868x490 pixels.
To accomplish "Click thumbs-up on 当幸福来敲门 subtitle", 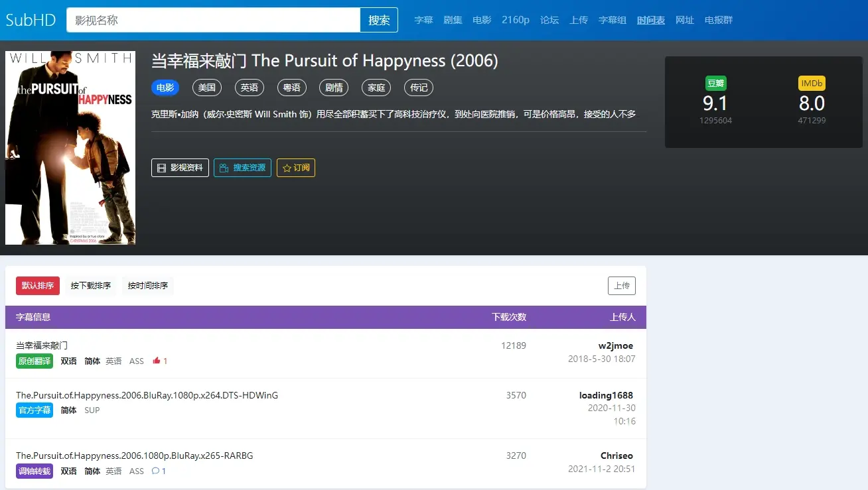I will click(x=157, y=361).
